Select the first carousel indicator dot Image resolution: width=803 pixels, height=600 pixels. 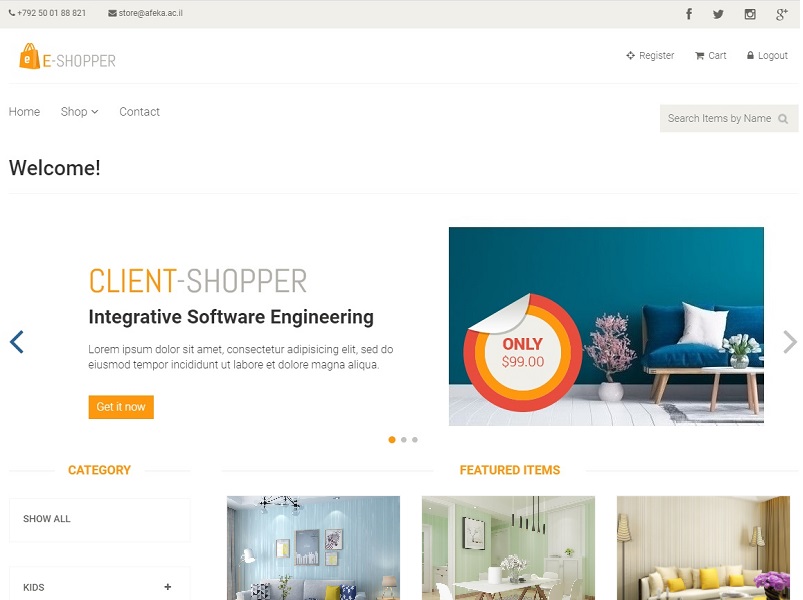pyautogui.click(x=392, y=440)
